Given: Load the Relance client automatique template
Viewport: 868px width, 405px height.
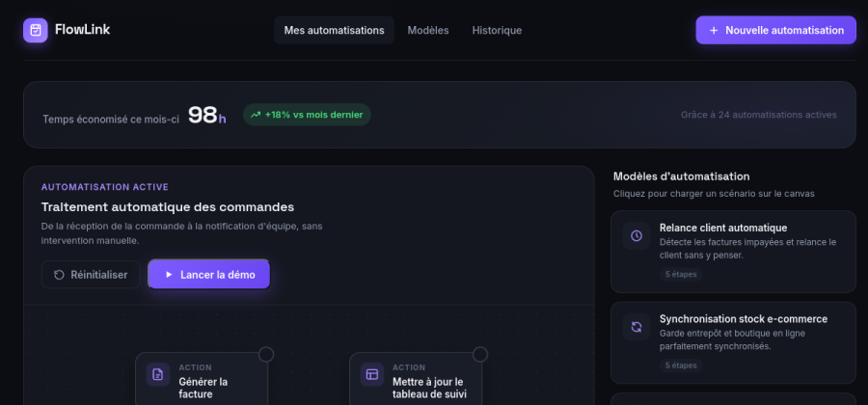Looking at the screenshot, I should [x=733, y=251].
